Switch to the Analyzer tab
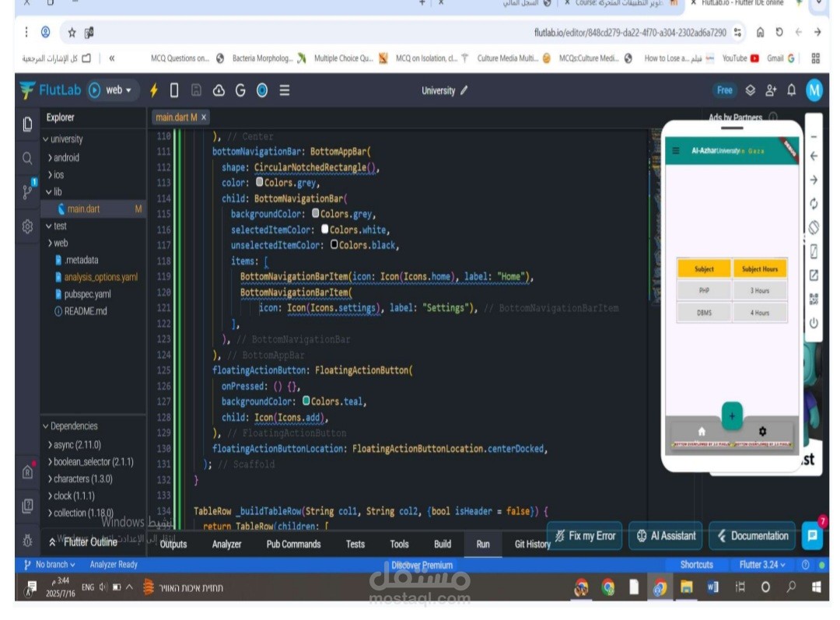 (x=226, y=544)
